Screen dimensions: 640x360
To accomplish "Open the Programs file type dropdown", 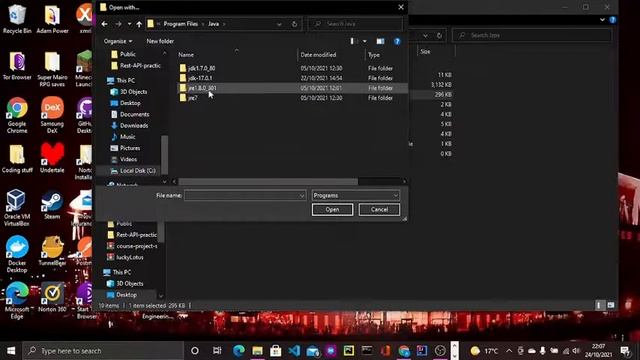I will point(356,196).
